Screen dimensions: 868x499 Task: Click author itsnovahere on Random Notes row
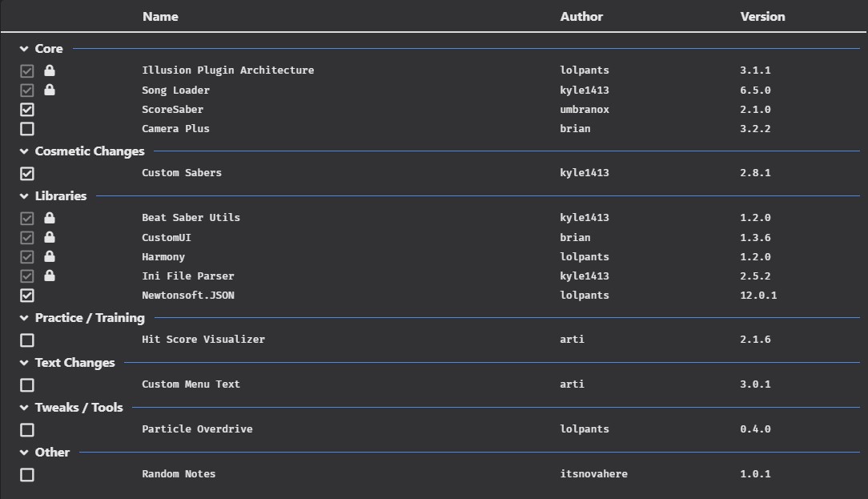[x=593, y=474]
